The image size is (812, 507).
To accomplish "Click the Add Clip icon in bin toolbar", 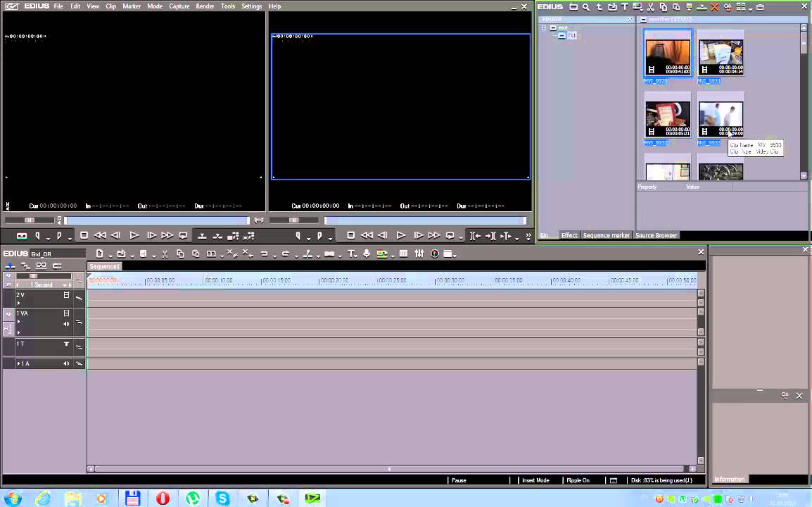I will pos(612,7).
